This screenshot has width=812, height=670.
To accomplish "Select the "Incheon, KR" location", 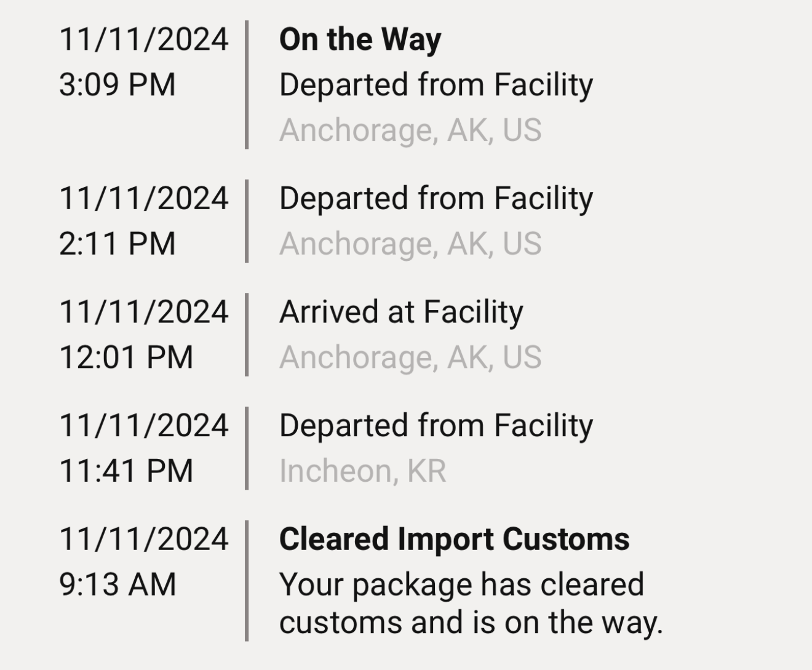I will [x=362, y=471].
